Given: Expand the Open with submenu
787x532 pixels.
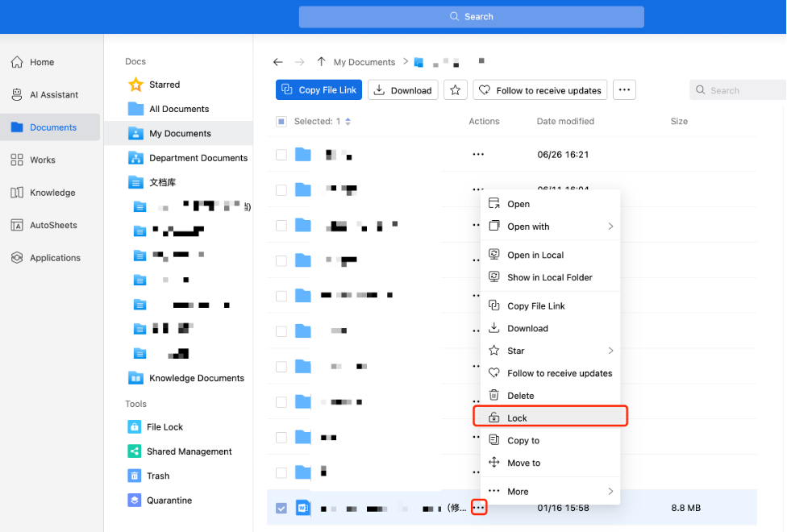Looking at the screenshot, I should point(610,227).
